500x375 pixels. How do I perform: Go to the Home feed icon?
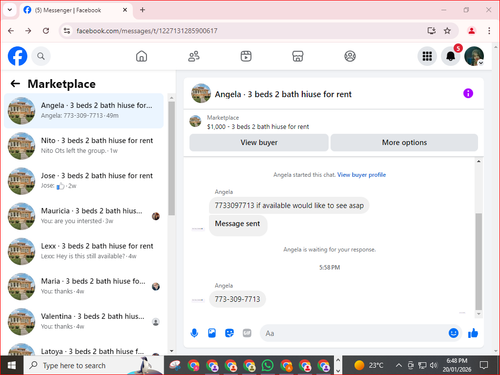[x=141, y=56]
